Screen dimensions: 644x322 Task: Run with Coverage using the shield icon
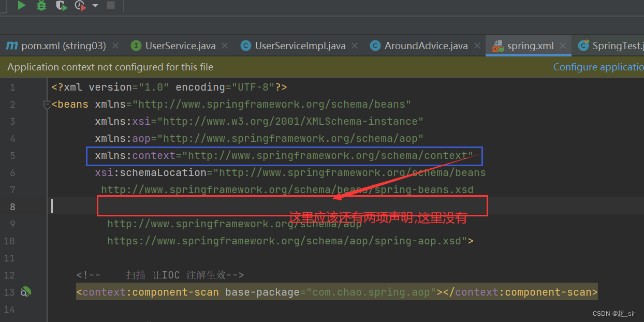pyautogui.click(x=61, y=6)
